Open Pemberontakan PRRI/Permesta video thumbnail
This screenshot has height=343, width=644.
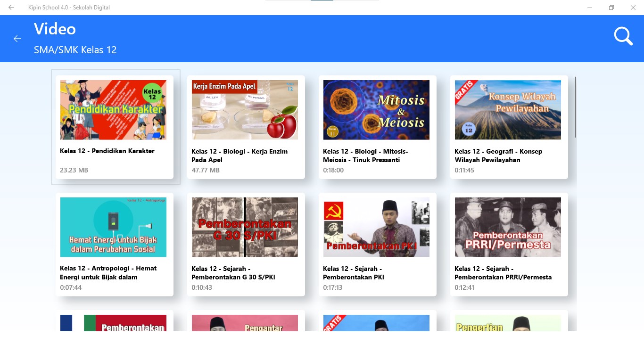[x=508, y=227]
